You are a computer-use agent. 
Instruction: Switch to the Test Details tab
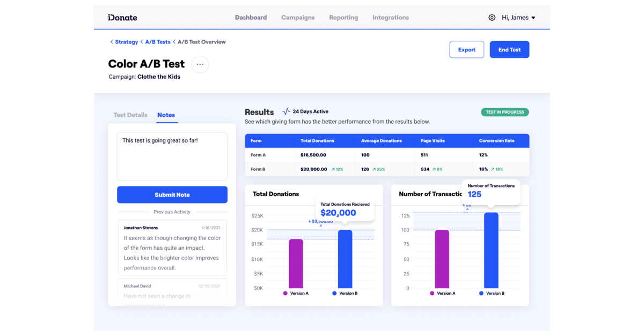click(130, 115)
